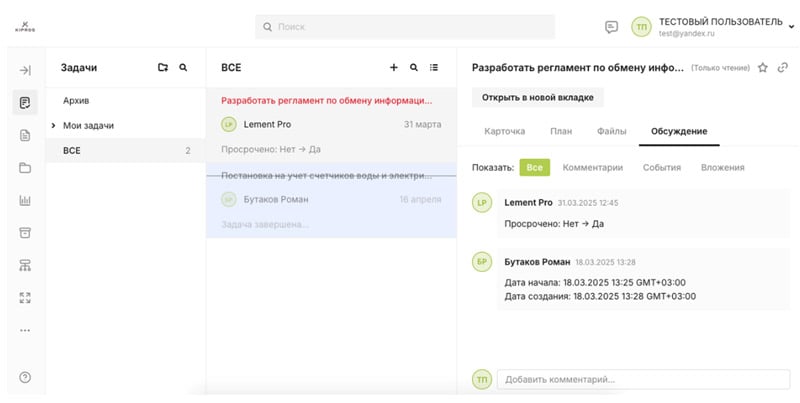This screenshot has width=800, height=403.
Task: Select the ВСЕ folder in tasks tree
Action: 126,150
